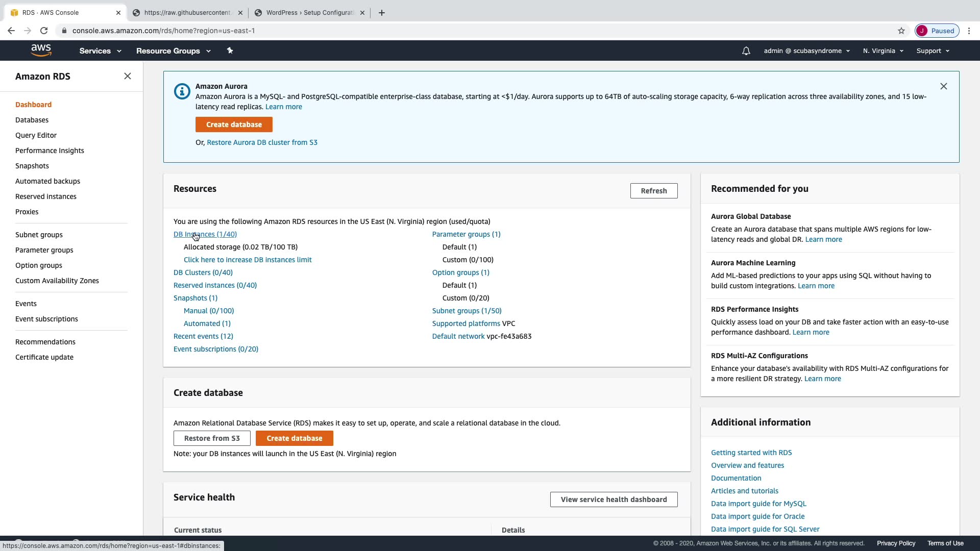Select Databases in the sidebar menu
The image size is (980, 551).
click(32, 120)
